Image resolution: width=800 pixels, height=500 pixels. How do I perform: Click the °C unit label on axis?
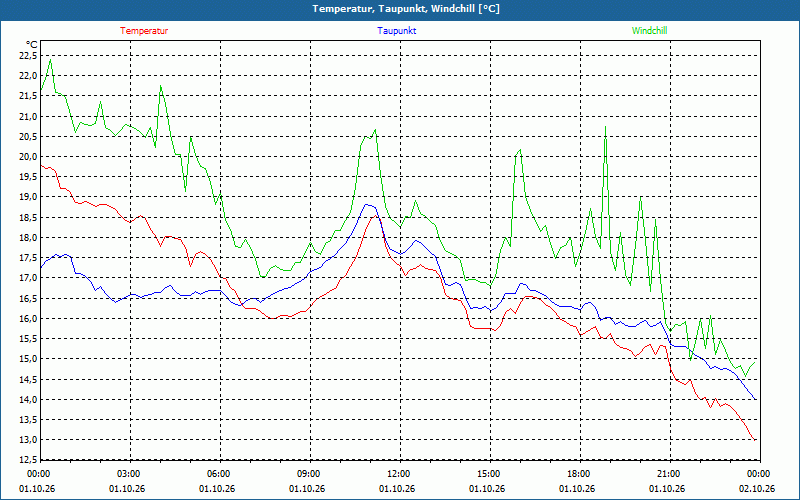pos(32,45)
